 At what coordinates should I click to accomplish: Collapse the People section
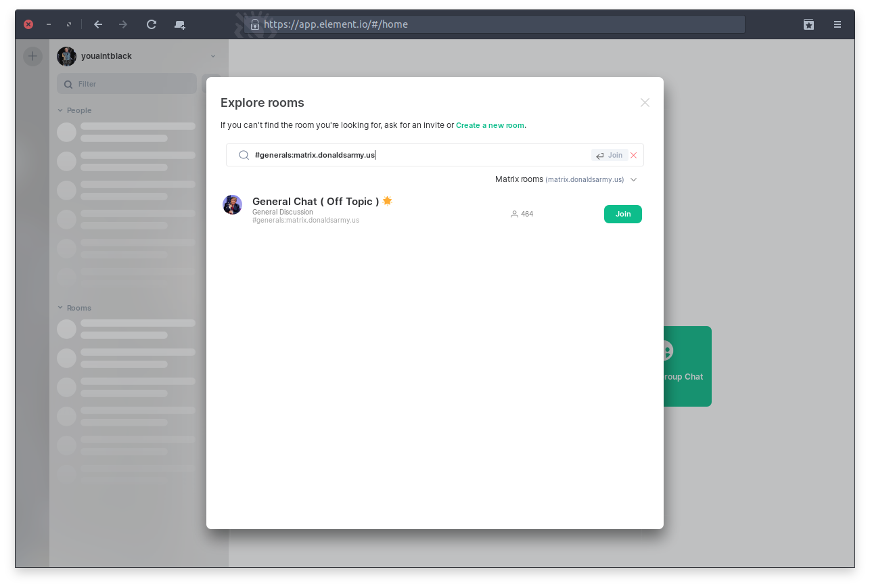coord(74,110)
